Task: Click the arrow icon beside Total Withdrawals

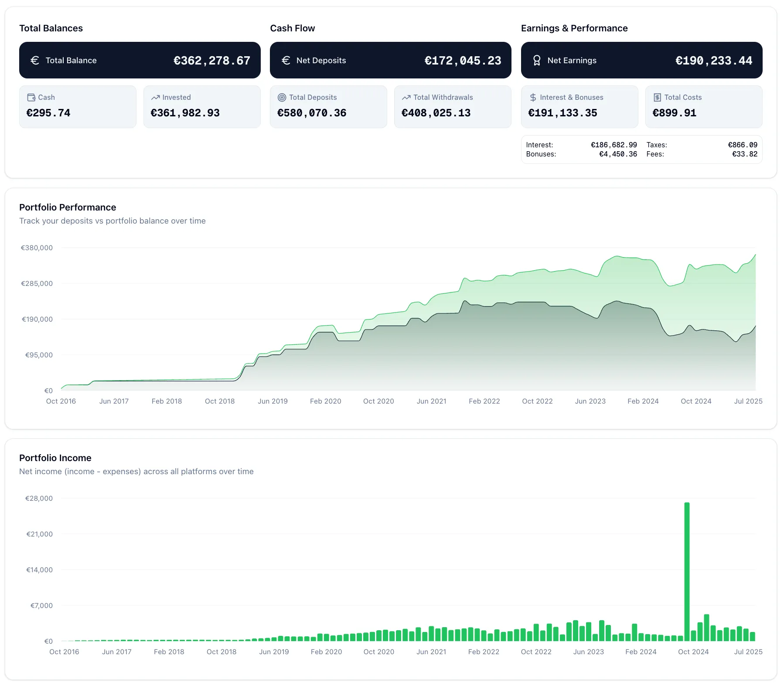Action: coord(406,97)
